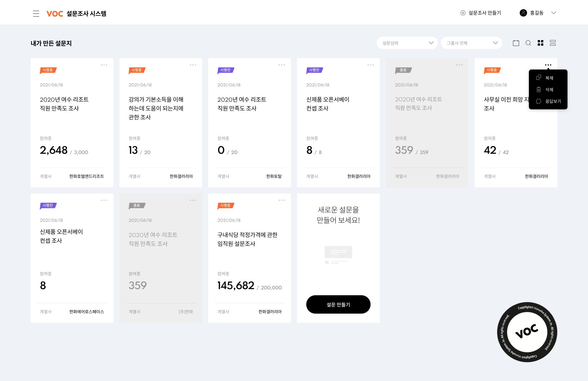Click the calendar icon in toolbar
The image size is (588, 381).
coord(516,43)
